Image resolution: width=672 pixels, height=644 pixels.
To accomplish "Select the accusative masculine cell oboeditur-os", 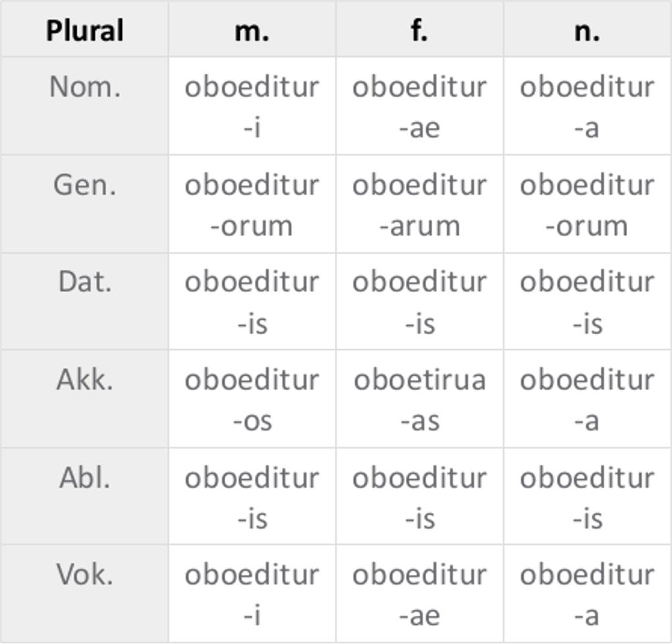I will tap(252, 399).
